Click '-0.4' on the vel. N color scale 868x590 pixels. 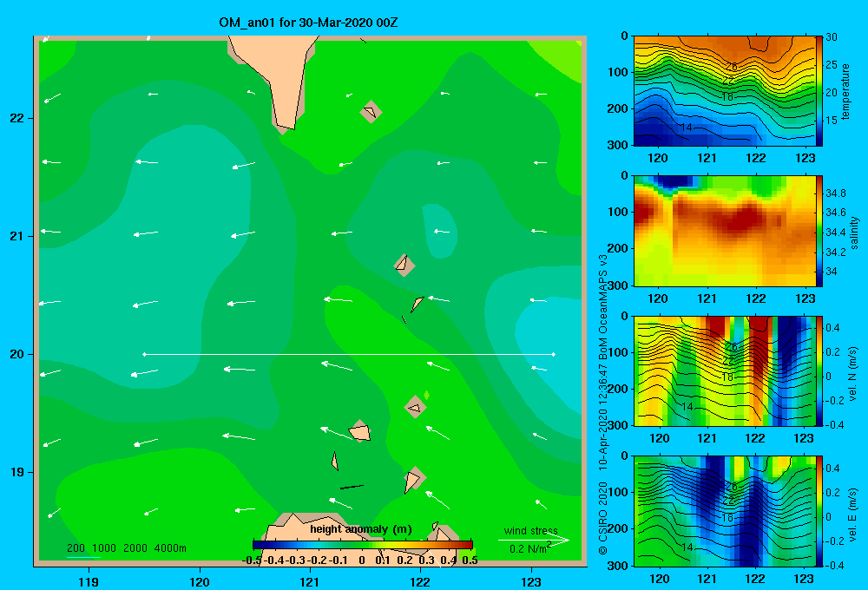pos(834,424)
